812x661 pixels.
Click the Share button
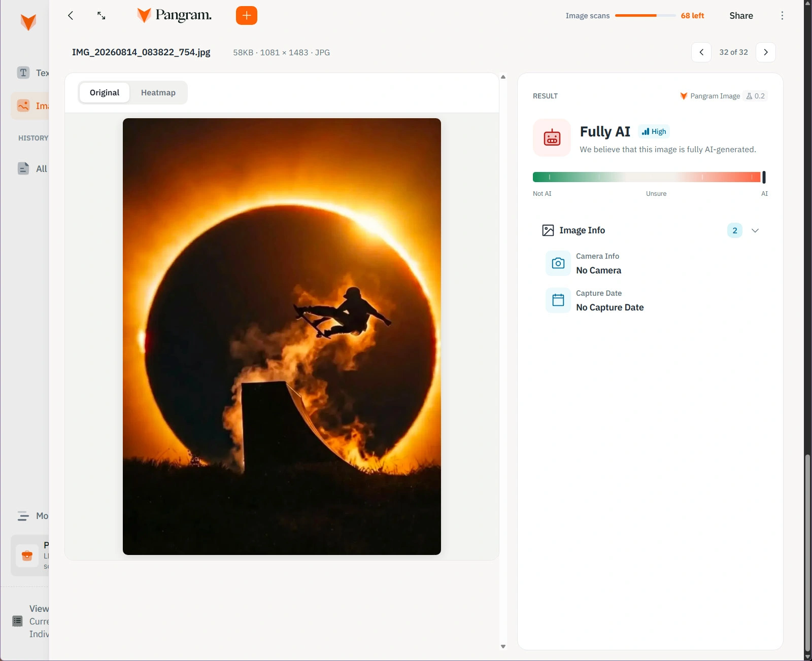tap(741, 16)
